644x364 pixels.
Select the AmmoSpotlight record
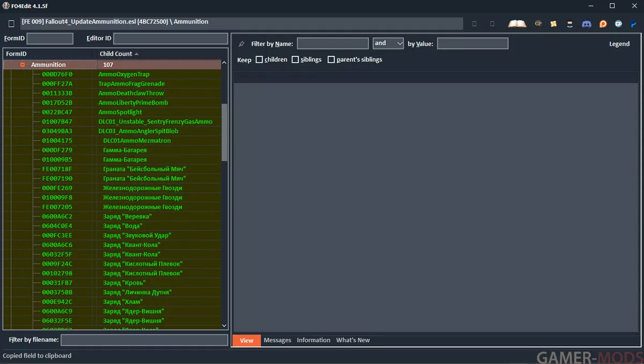click(112, 112)
